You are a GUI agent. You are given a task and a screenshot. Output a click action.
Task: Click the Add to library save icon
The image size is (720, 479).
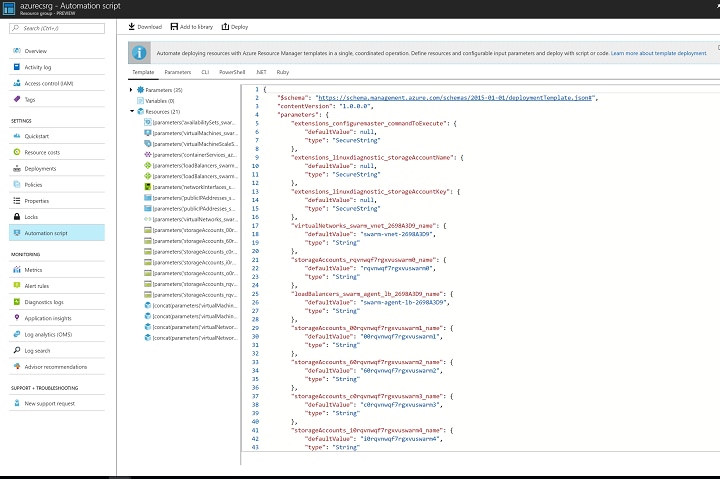tap(174, 27)
